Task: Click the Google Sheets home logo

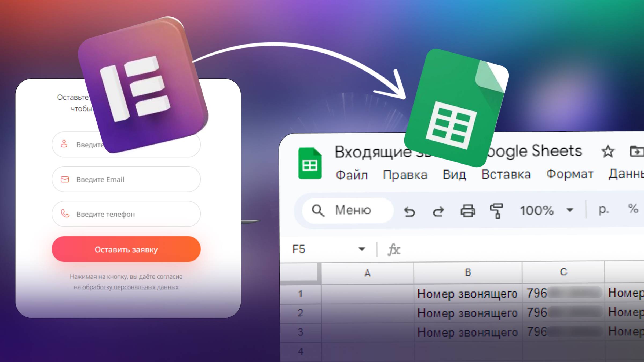Action: coord(310,163)
